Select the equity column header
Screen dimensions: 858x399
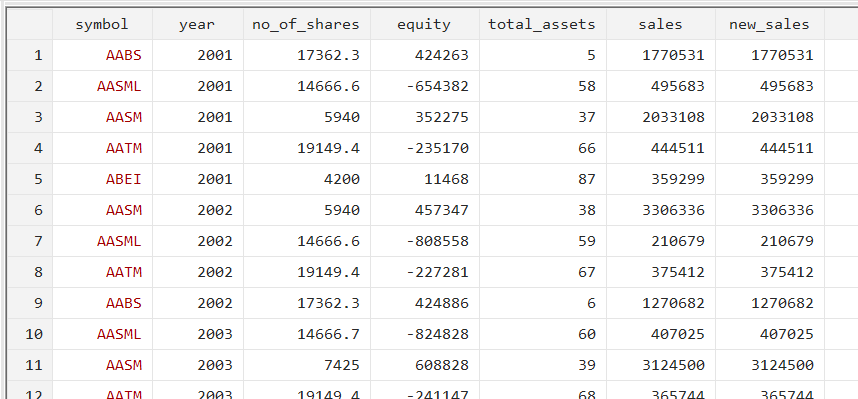pyautogui.click(x=425, y=24)
